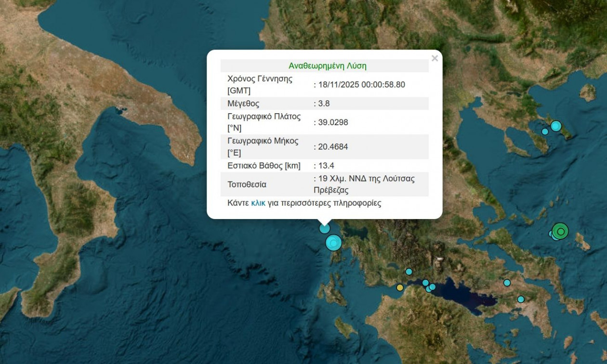
Task: Click the smaller quake marker above the Preveza epicenter
Action: 324,227
